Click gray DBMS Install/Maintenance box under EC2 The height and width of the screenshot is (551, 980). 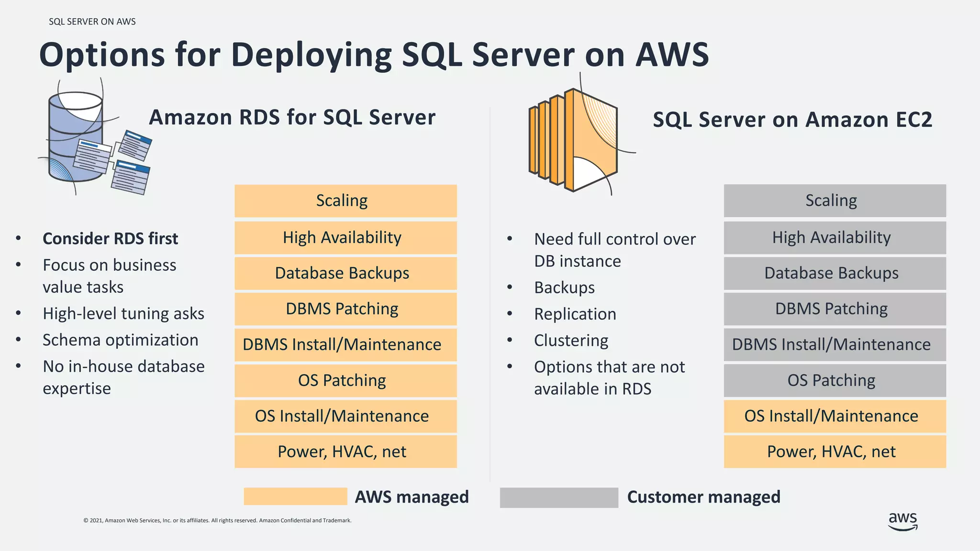pyautogui.click(x=835, y=345)
